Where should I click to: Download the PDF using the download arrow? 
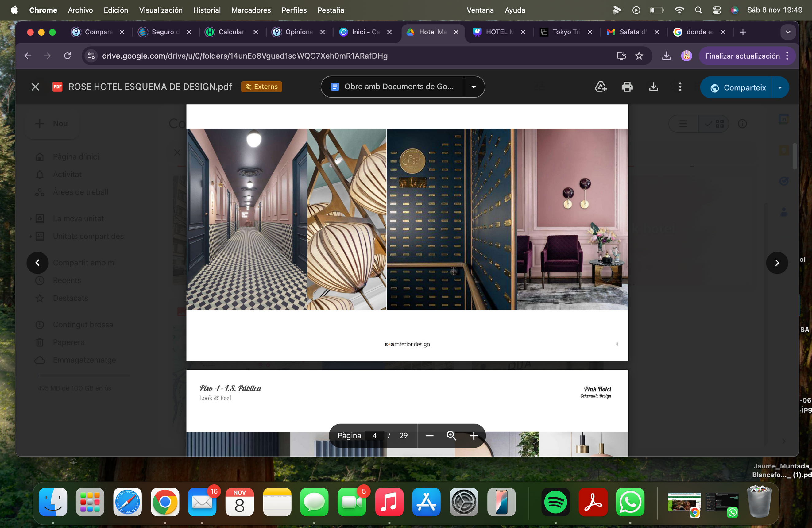point(653,87)
